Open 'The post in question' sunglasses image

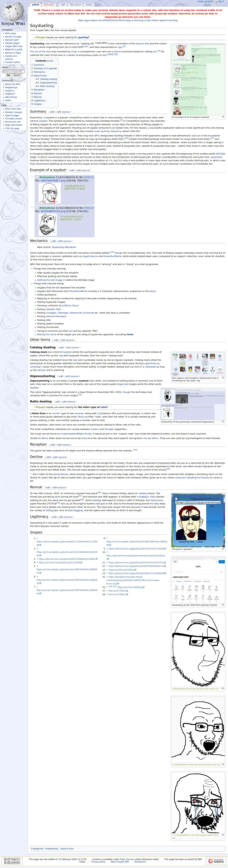click(x=198, y=521)
